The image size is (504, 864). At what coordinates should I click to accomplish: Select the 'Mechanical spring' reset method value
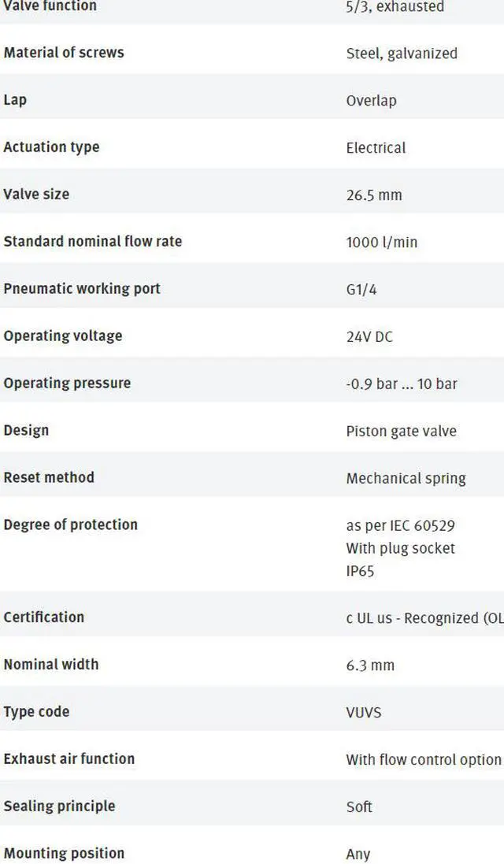click(406, 479)
